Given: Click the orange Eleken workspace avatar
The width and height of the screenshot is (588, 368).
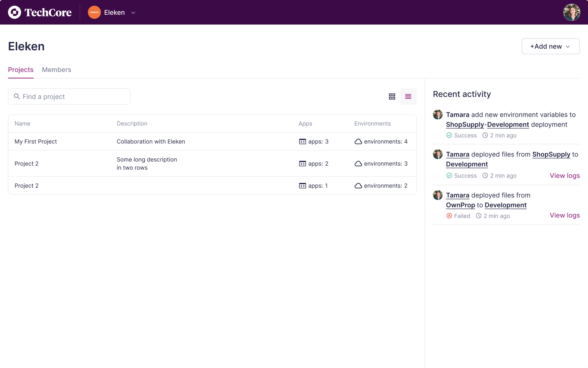Looking at the screenshot, I should click(x=94, y=12).
